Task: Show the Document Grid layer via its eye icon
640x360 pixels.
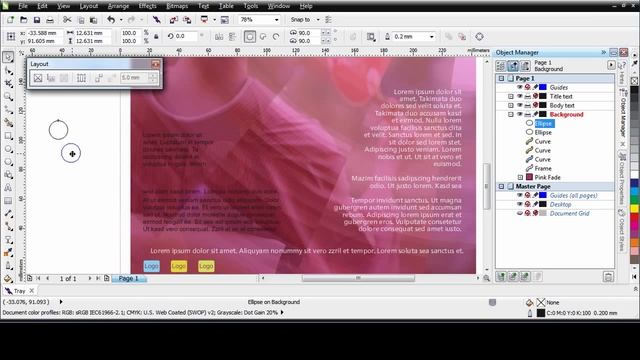Action: coord(520,213)
